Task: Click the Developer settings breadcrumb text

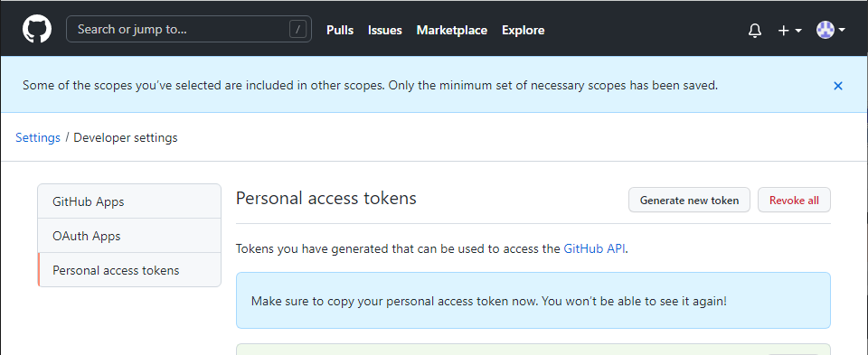Action: (126, 137)
